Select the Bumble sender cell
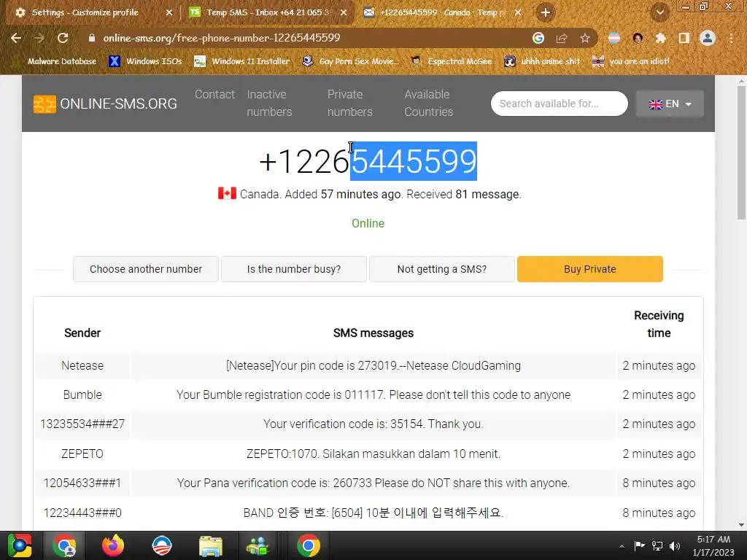Image resolution: width=747 pixels, height=560 pixels. point(82,394)
